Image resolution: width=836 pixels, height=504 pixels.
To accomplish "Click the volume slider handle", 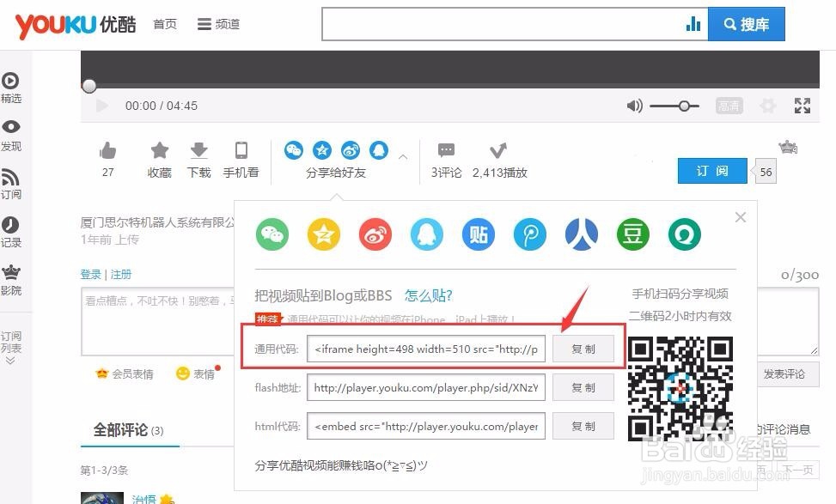I will click(684, 106).
